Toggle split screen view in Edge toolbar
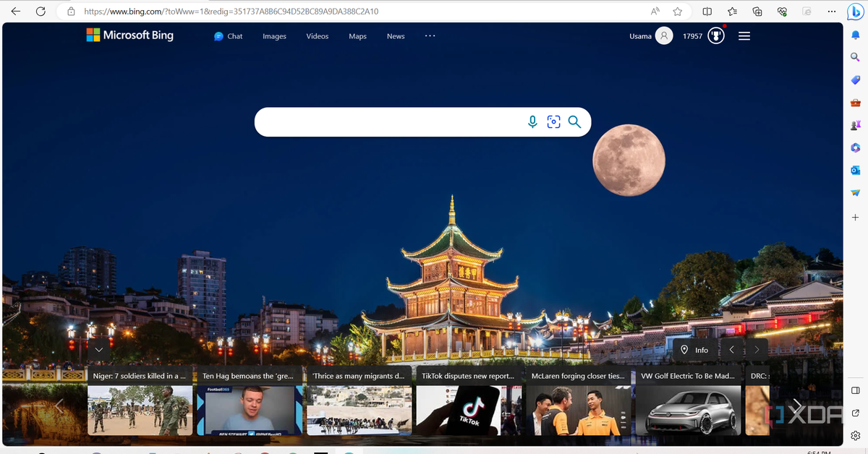This screenshot has height=454, width=868. click(707, 12)
